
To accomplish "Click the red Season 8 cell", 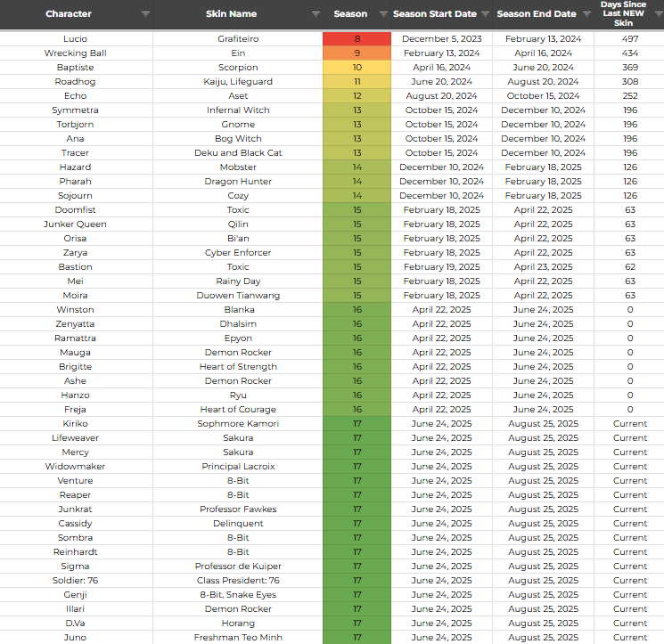I will tap(357, 39).
